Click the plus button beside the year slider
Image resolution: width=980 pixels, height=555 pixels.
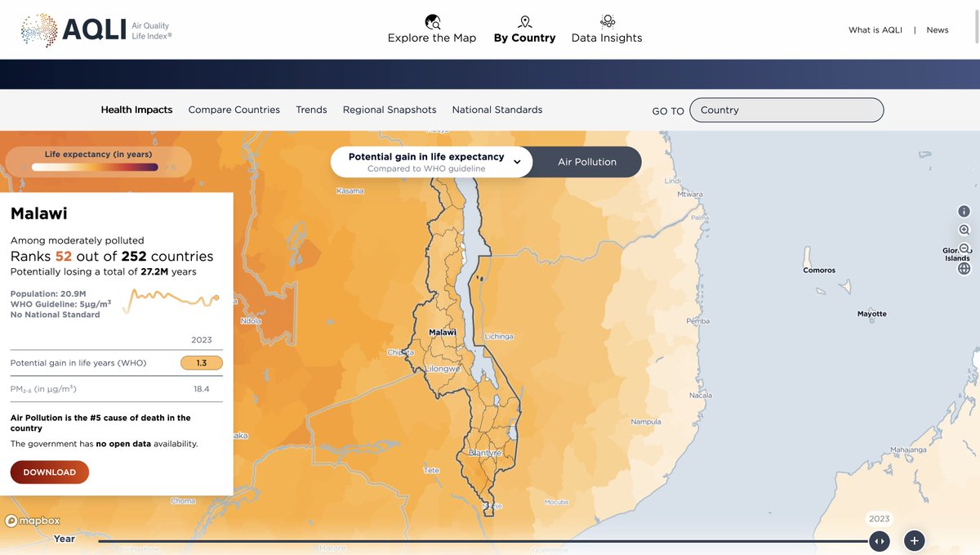913,540
